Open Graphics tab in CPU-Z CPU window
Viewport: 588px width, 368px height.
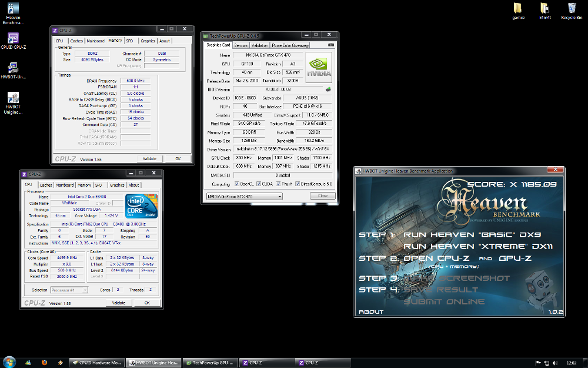(x=117, y=185)
